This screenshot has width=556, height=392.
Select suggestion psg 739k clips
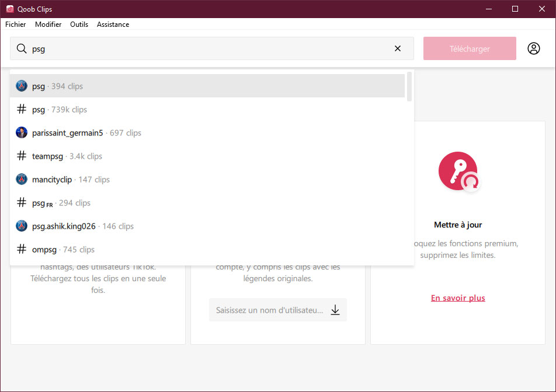(x=207, y=109)
